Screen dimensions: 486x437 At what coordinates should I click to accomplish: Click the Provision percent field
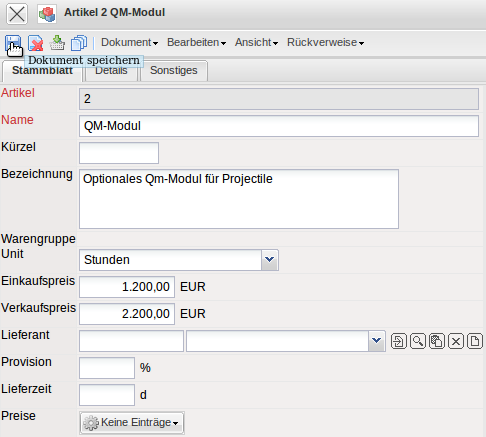pos(107,368)
